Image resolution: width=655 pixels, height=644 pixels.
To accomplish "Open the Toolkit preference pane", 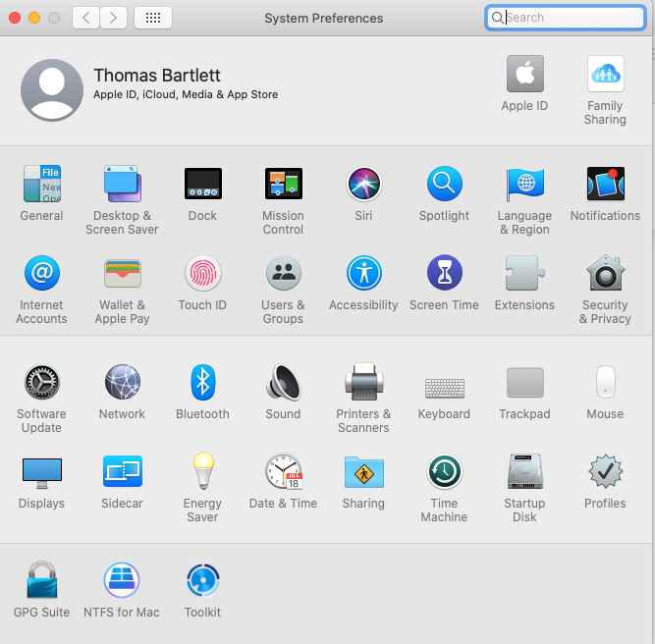I will (x=203, y=580).
